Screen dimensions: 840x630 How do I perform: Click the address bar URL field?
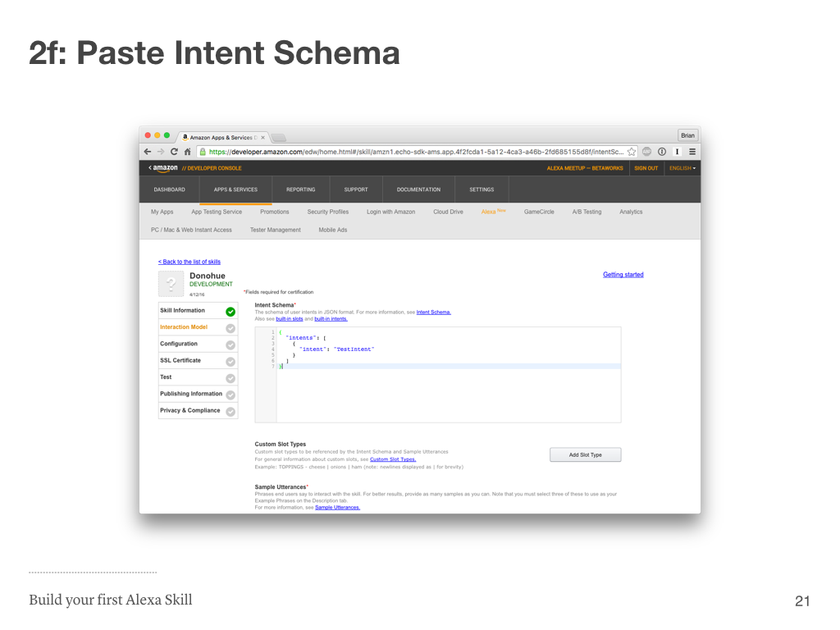[416, 152]
